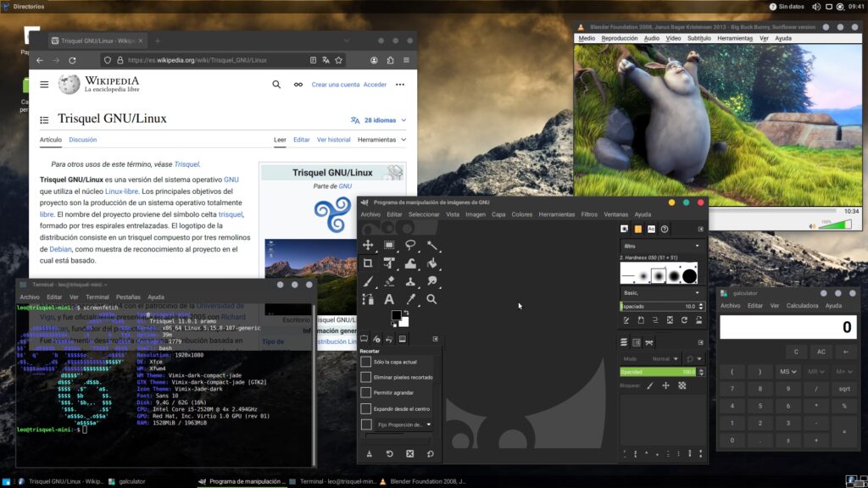Open the Subtítulo menu in VLC
This screenshot has width=868, height=488.
[x=699, y=38]
